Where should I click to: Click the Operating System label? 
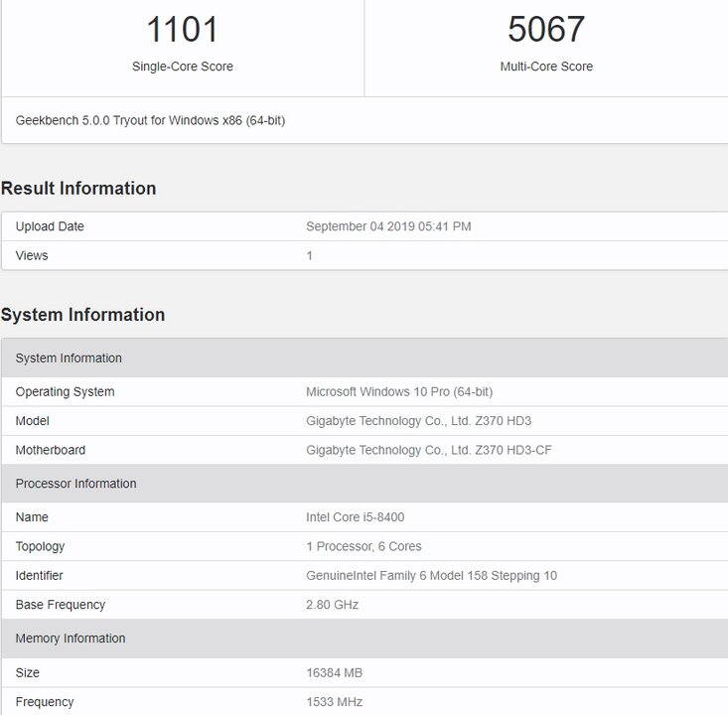pos(65,392)
